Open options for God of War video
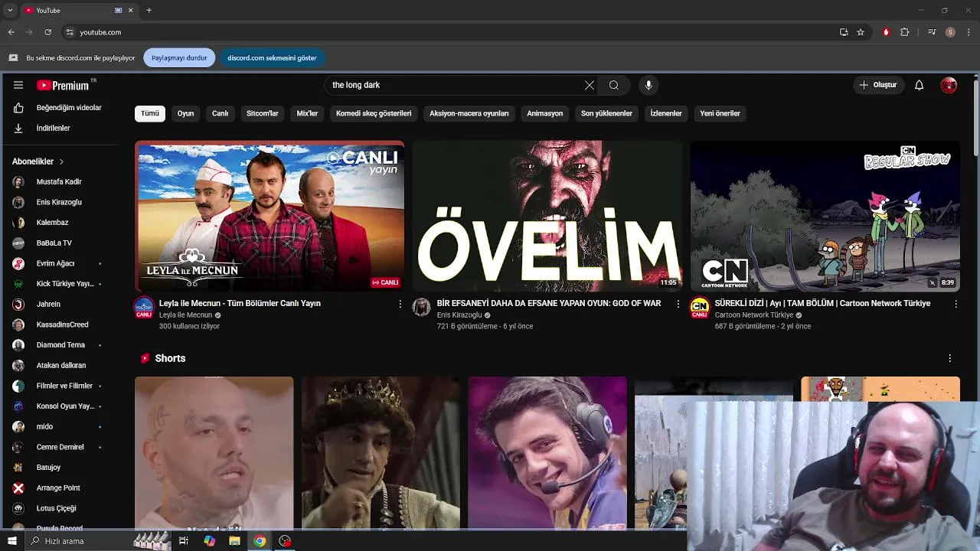980x551 pixels. (678, 304)
